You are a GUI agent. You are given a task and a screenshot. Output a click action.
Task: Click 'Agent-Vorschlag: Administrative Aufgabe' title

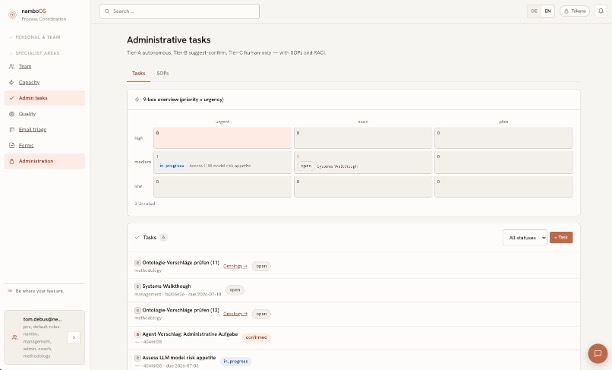(190, 334)
